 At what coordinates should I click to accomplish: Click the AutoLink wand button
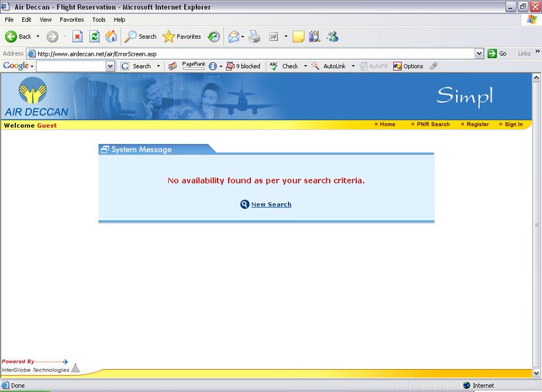click(x=329, y=66)
